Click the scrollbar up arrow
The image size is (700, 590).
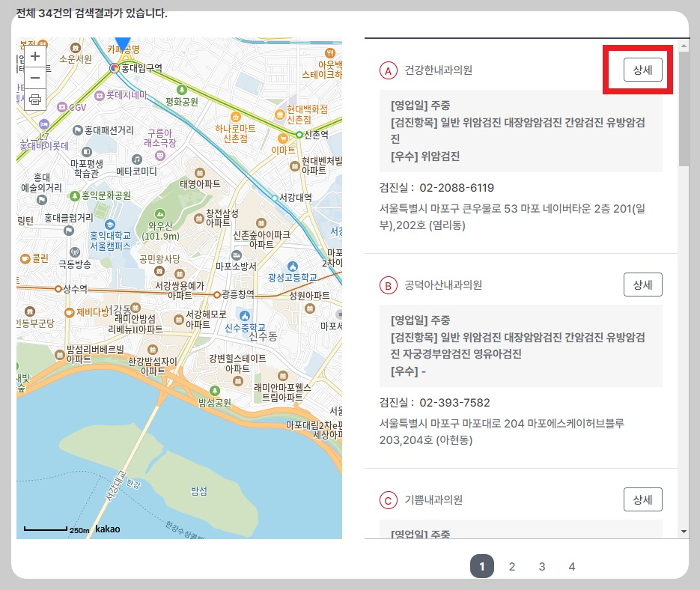[x=682, y=45]
